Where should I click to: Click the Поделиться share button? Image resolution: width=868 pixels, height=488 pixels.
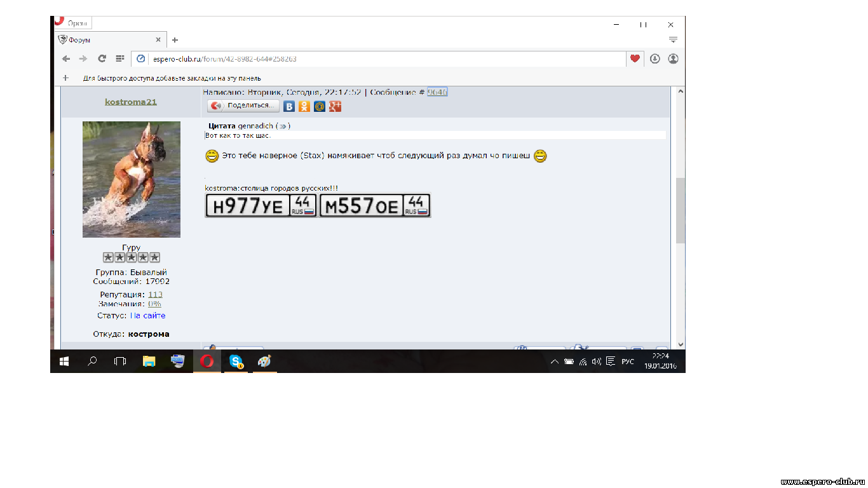pos(243,105)
